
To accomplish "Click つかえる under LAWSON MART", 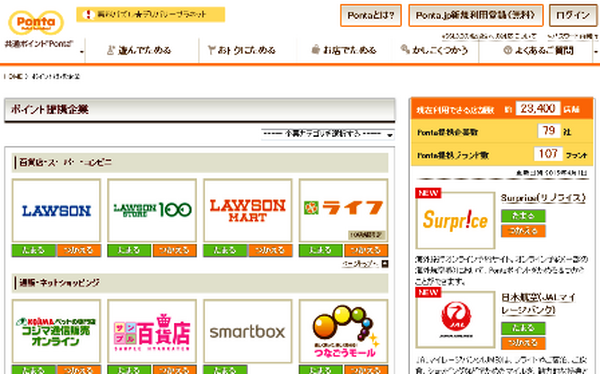I will coord(270,250).
